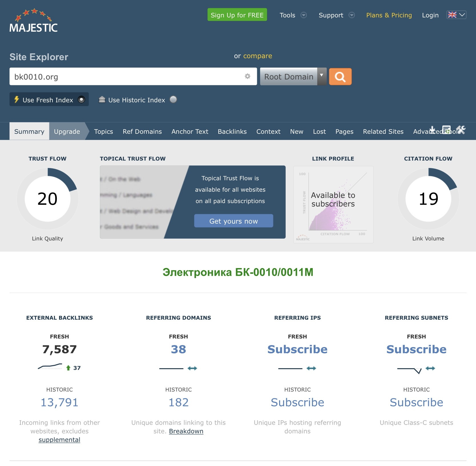Viewport: 476px width, 466px height.
Task: Click the blurred Topical Trust Flow preview
Action: (x=140, y=202)
